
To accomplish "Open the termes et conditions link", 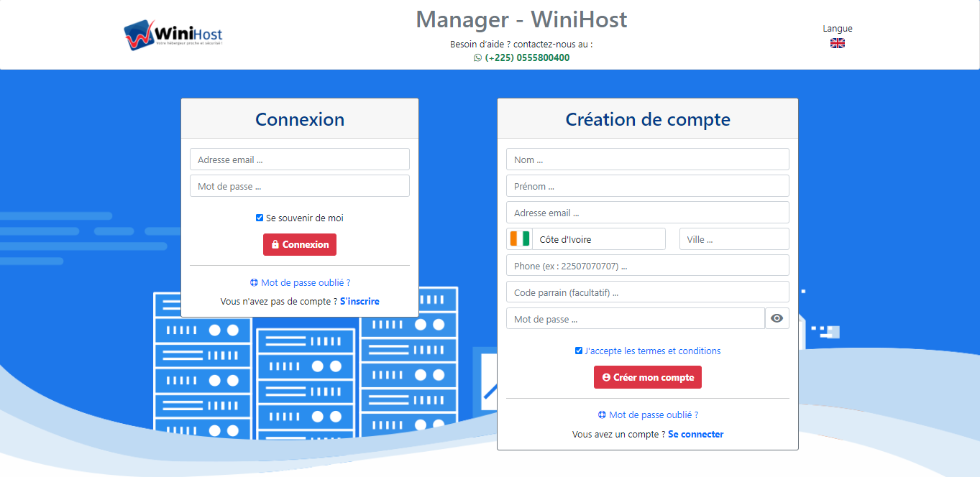I will [653, 351].
